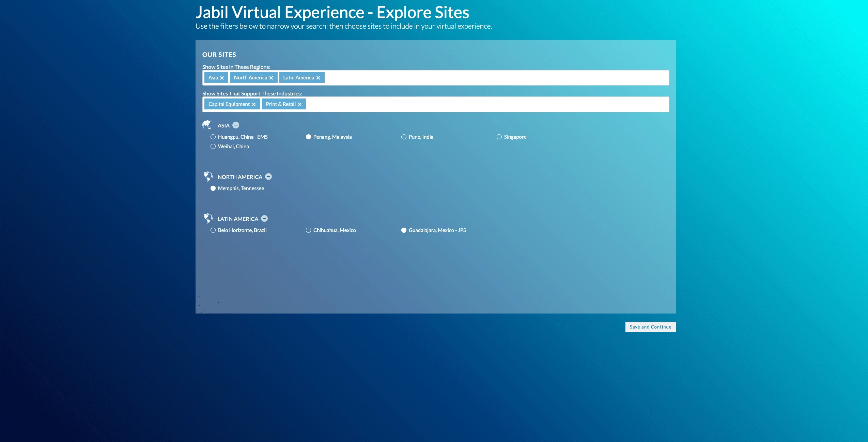This screenshot has height=442, width=868.
Task: Select Chihuahua, Mexico site
Action: [308, 230]
